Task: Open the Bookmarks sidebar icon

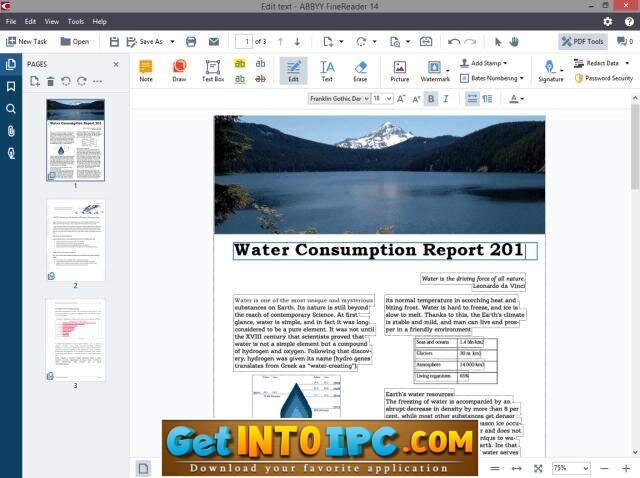Action: (x=11, y=86)
